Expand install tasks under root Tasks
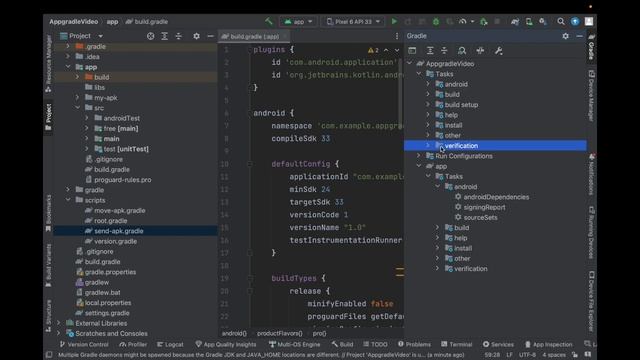Viewport: 640px width, 360px height. pos(428,125)
